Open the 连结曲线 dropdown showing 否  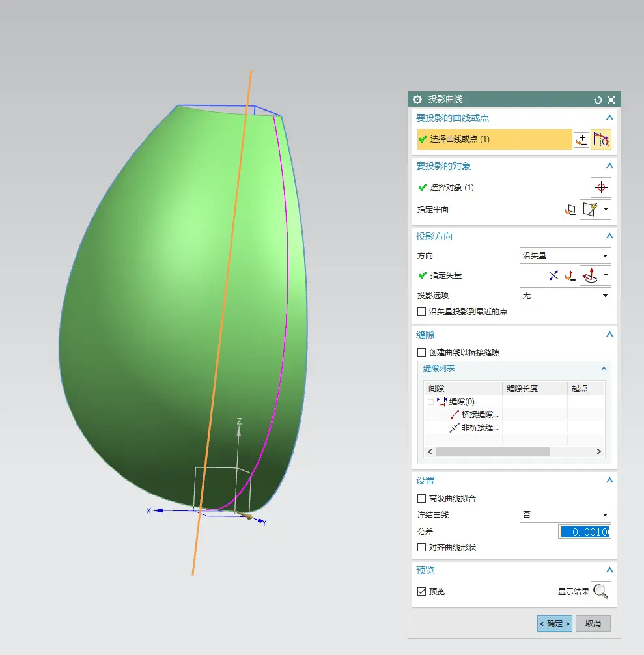(x=565, y=514)
